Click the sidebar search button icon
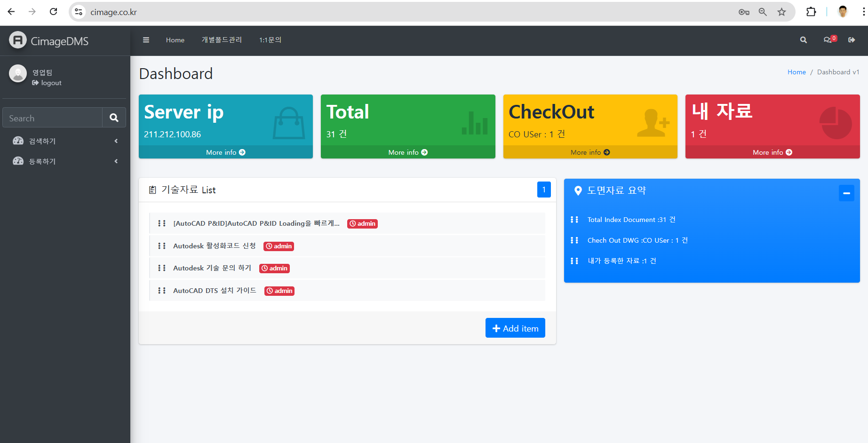Screen dimensions: 868x443 pyautogui.click(x=114, y=118)
